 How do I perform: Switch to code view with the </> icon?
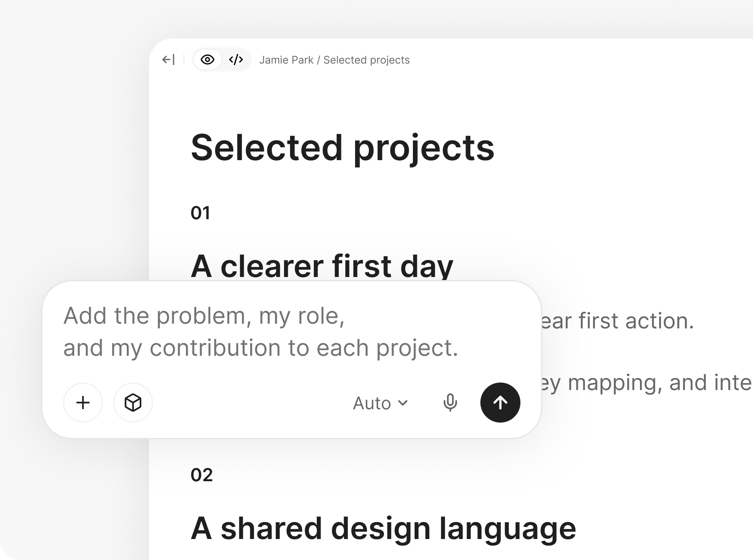point(236,60)
